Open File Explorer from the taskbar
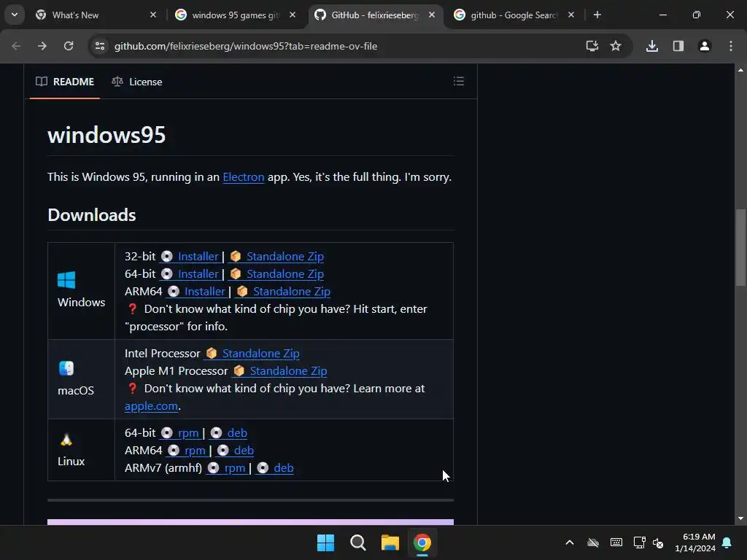 390,542
